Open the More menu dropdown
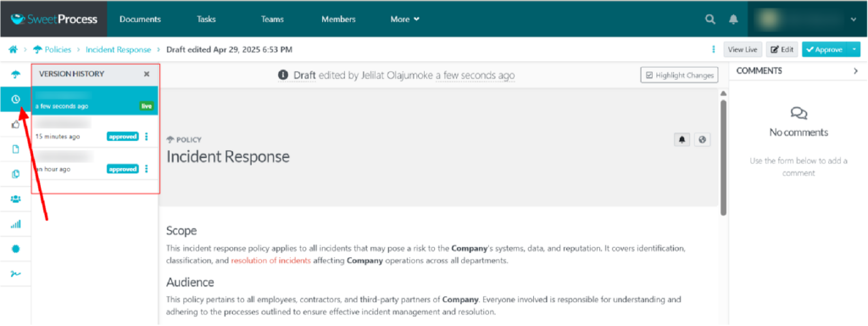This screenshot has width=868, height=326. [x=404, y=20]
